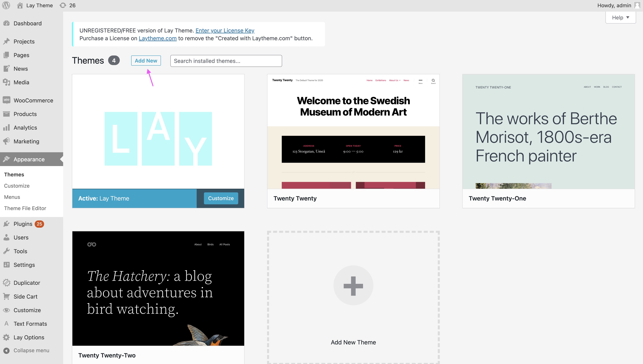Open the Theme File Editor submenu

[x=25, y=208]
